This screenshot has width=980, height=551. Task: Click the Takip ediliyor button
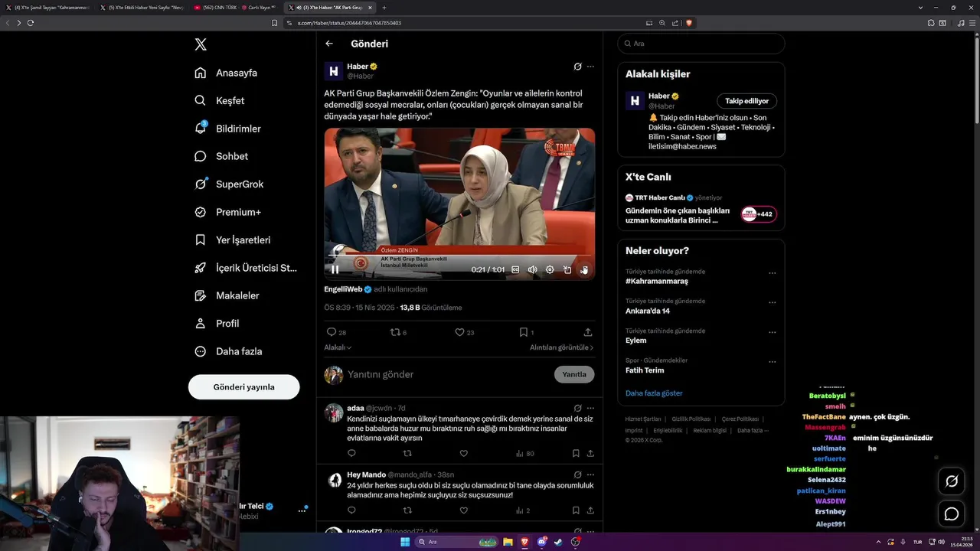click(x=747, y=101)
